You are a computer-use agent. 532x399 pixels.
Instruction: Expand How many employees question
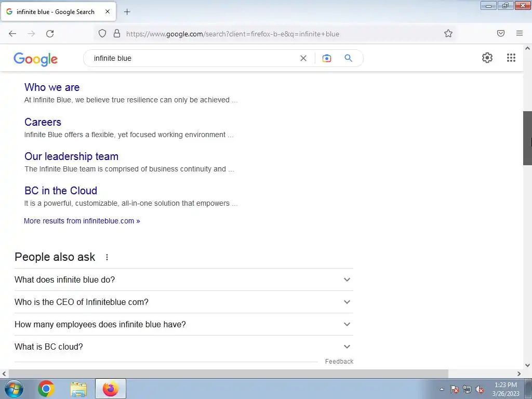184,324
